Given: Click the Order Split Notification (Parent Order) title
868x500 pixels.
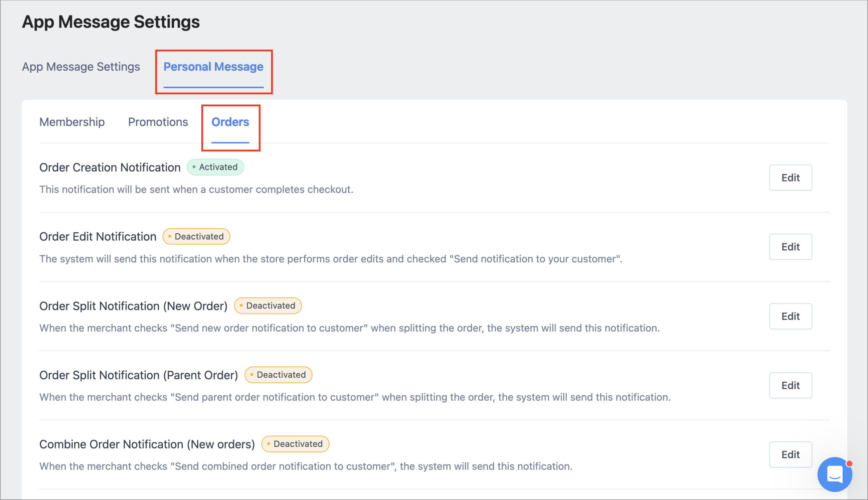Looking at the screenshot, I should (139, 375).
